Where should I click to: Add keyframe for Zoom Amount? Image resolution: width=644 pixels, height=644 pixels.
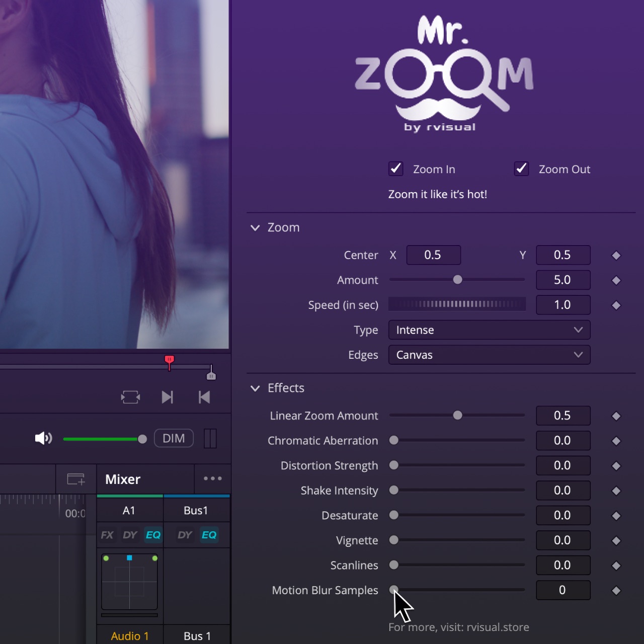(x=616, y=280)
